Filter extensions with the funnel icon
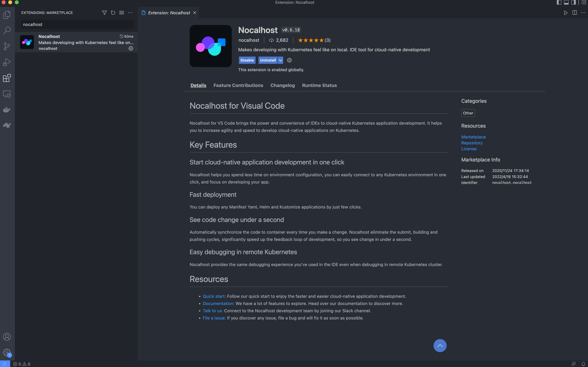Image resolution: width=588 pixels, height=367 pixels. [104, 13]
